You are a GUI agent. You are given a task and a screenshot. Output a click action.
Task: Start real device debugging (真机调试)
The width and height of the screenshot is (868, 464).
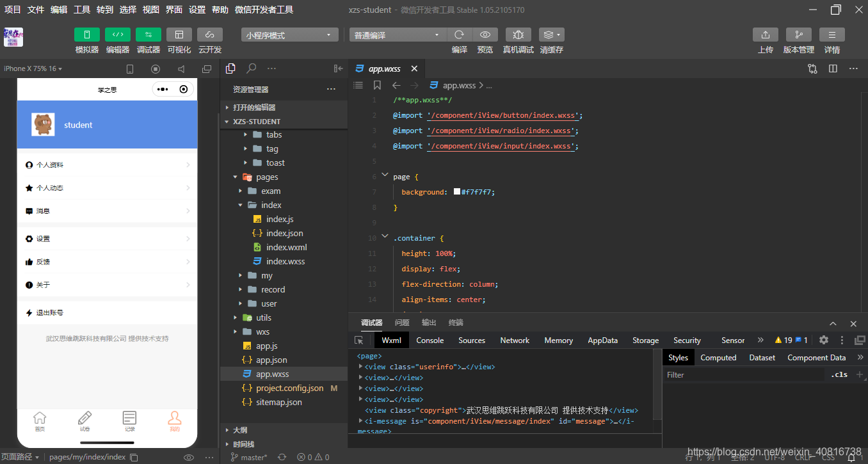[518, 35]
